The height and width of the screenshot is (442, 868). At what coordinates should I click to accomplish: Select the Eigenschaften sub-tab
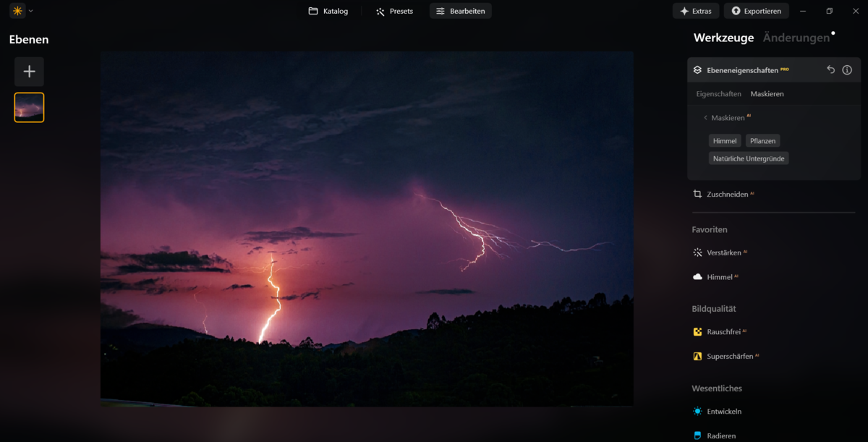click(x=718, y=94)
